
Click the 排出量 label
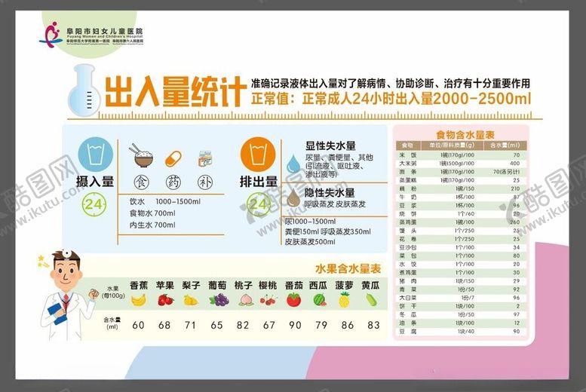(259, 182)
